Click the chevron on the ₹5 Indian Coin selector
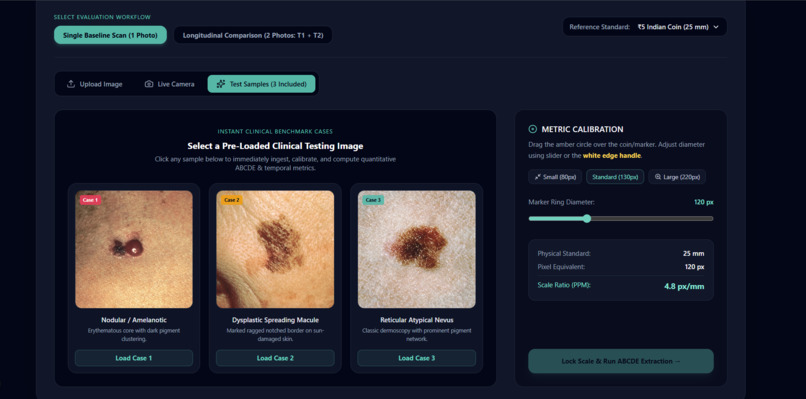The image size is (806, 399). [x=716, y=27]
